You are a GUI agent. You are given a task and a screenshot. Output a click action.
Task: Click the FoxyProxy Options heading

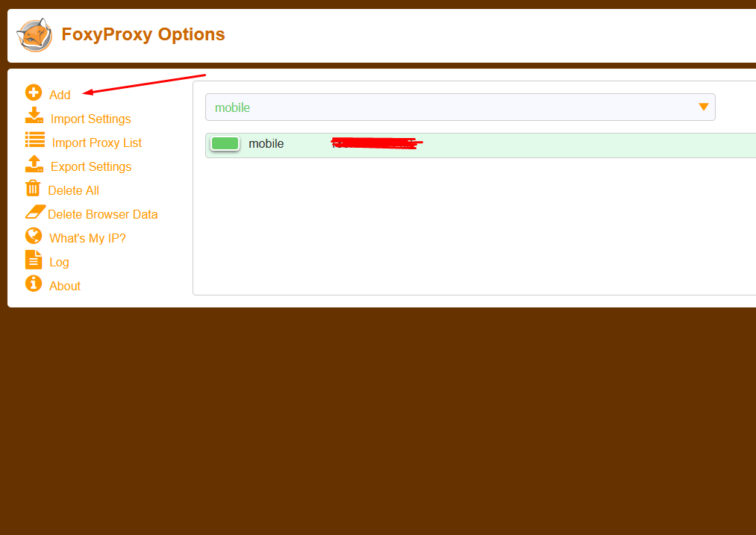pos(143,34)
